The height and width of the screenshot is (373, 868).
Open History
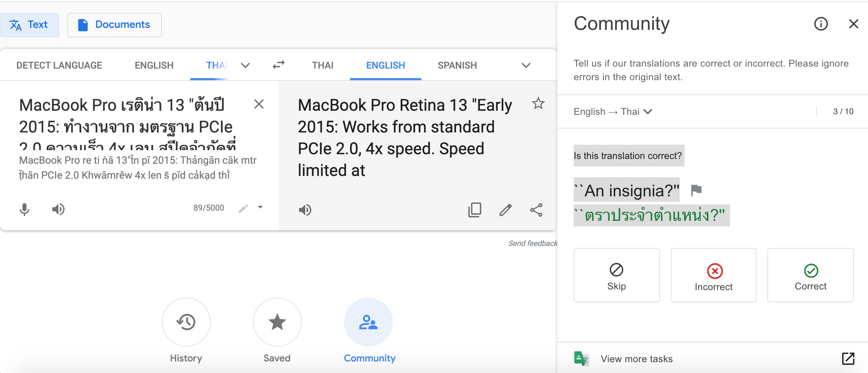(186, 322)
